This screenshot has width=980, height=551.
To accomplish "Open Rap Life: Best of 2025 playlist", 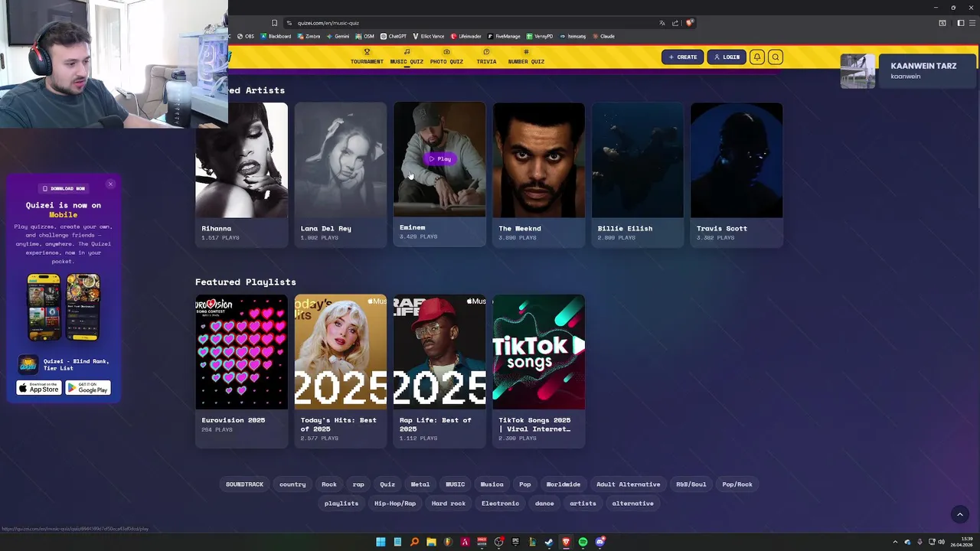I will tap(439, 371).
